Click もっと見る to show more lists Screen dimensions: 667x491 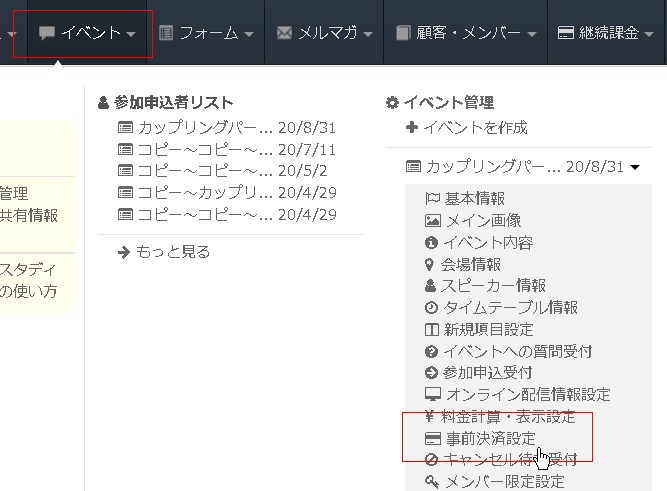[173, 252]
